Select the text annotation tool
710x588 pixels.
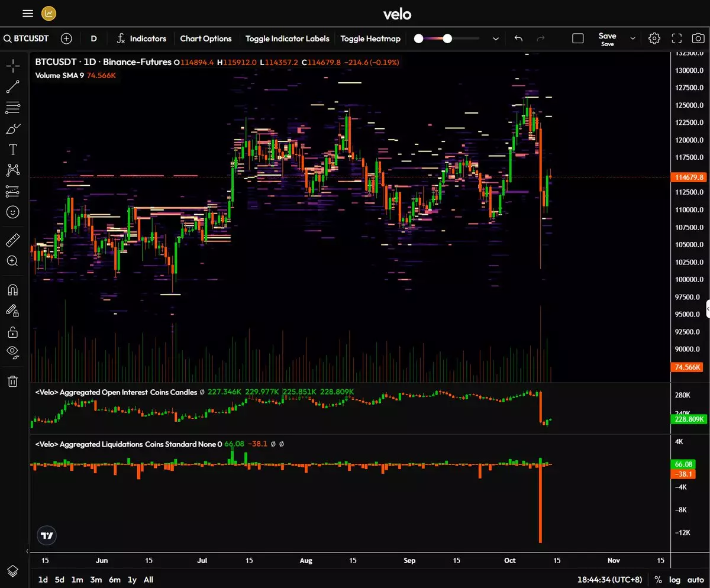[x=12, y=149]
